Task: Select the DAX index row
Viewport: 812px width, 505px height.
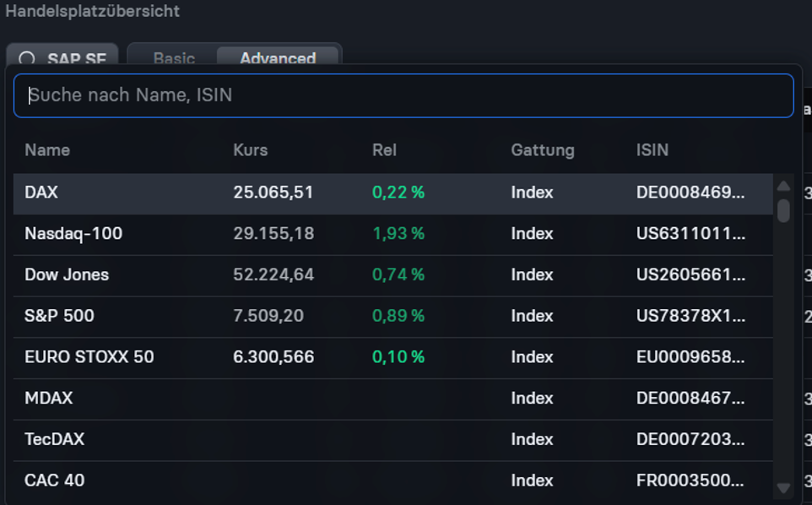Action: (393, 193)
